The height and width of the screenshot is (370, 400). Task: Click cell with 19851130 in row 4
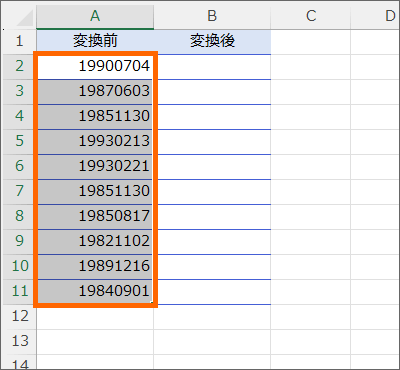click(x=95, y=117)
